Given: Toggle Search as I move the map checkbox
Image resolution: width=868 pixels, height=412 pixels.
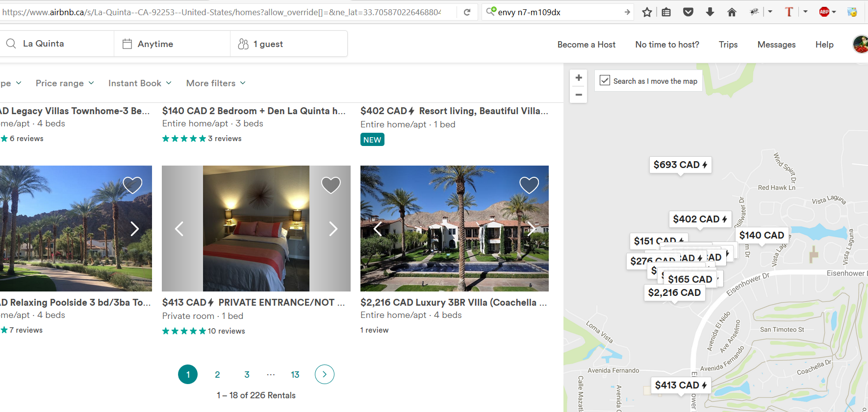Looking at the screenshot, I should (x=605, y=80).
